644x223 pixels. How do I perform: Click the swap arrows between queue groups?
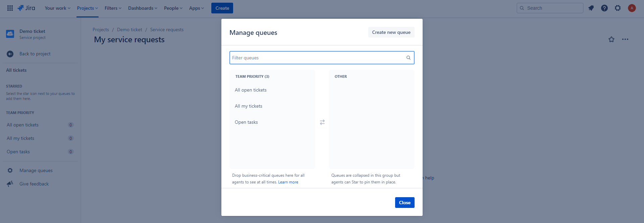tap(322, 122)
